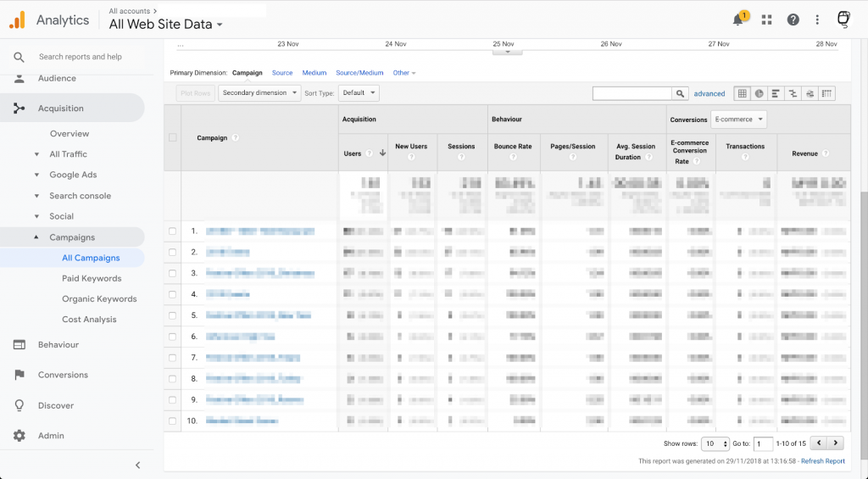
Task: Tick the checkbox for row 8
Action: (x=173, y=379)
